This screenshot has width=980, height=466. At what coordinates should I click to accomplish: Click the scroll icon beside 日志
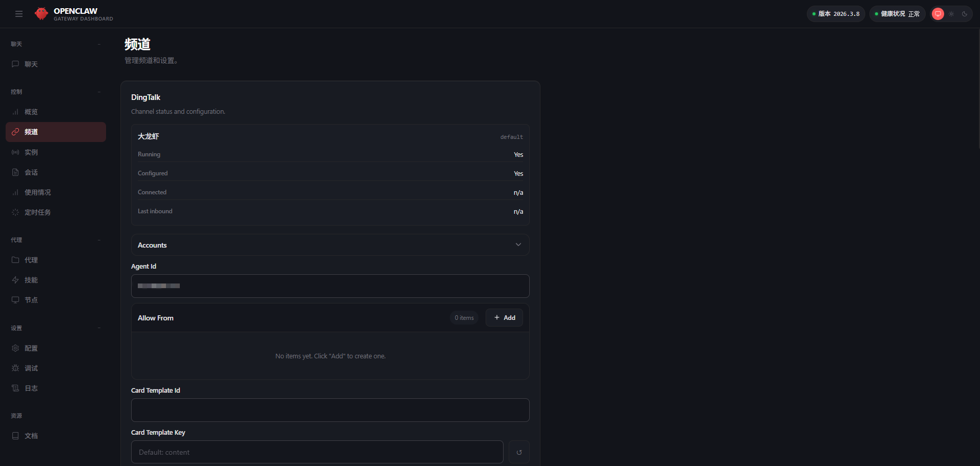click(15, 388)
